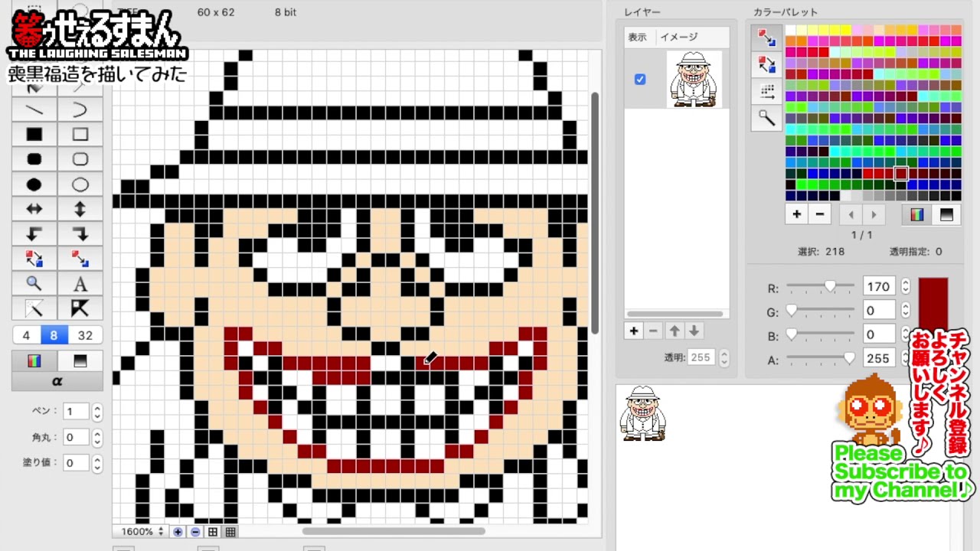This screenshot has height=551, width=980.
Task: Select the replace color tool in toolbox
Action: point(80,259)
